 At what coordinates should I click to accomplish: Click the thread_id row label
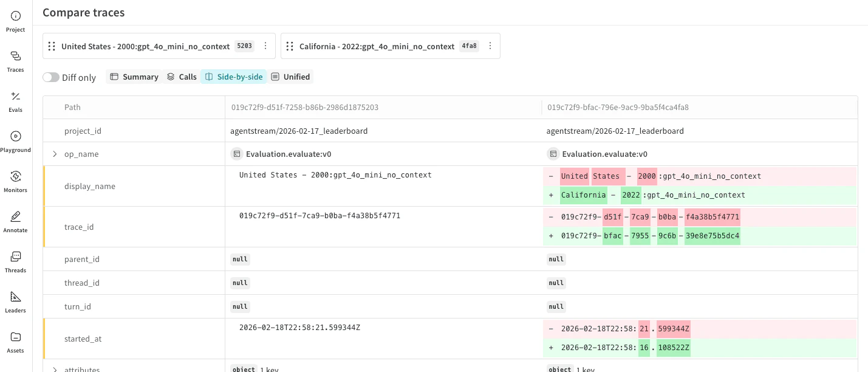(82, 283)
